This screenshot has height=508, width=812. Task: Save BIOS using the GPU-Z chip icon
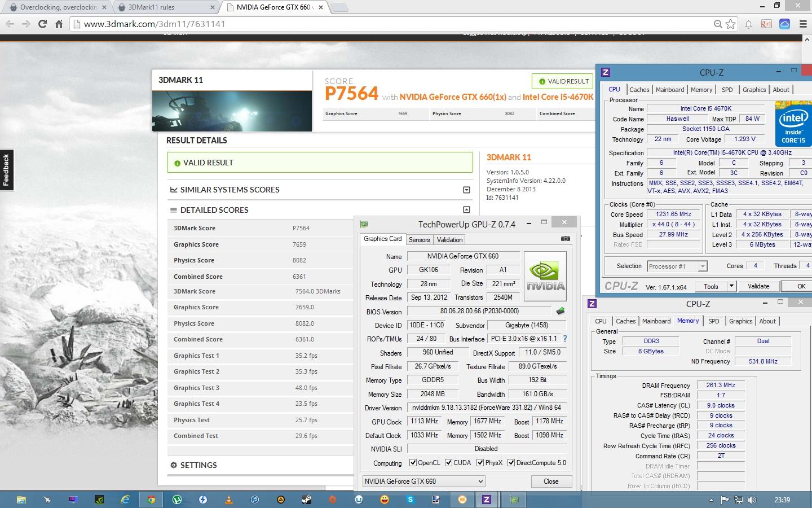(560, 311)
